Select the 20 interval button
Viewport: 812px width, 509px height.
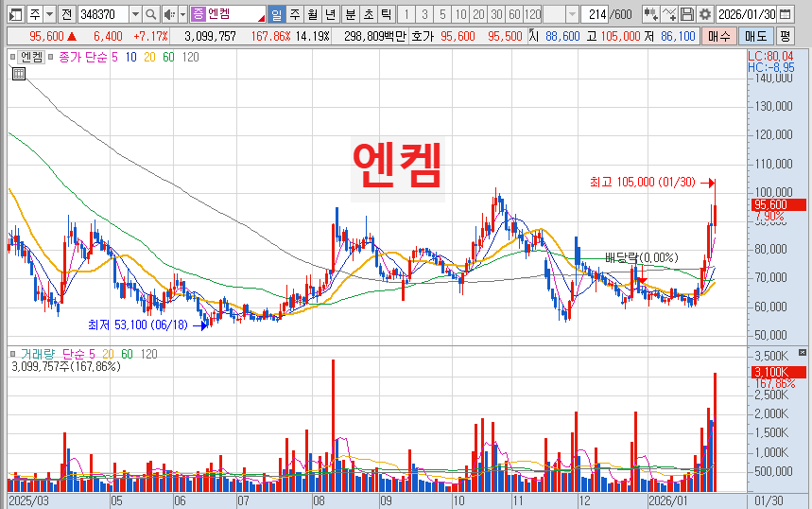pyautogui.click(x=478, y=14)
